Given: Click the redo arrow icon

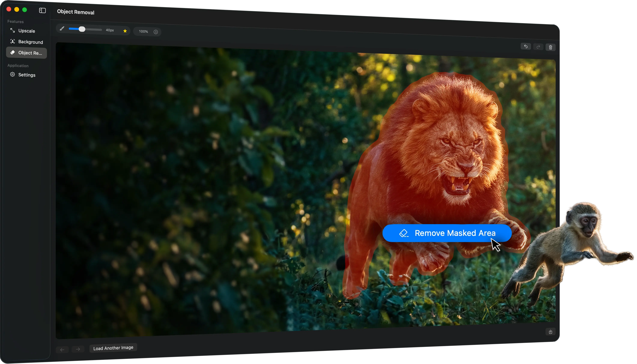Looking at the screenshot, I should [x=538, y=47].
